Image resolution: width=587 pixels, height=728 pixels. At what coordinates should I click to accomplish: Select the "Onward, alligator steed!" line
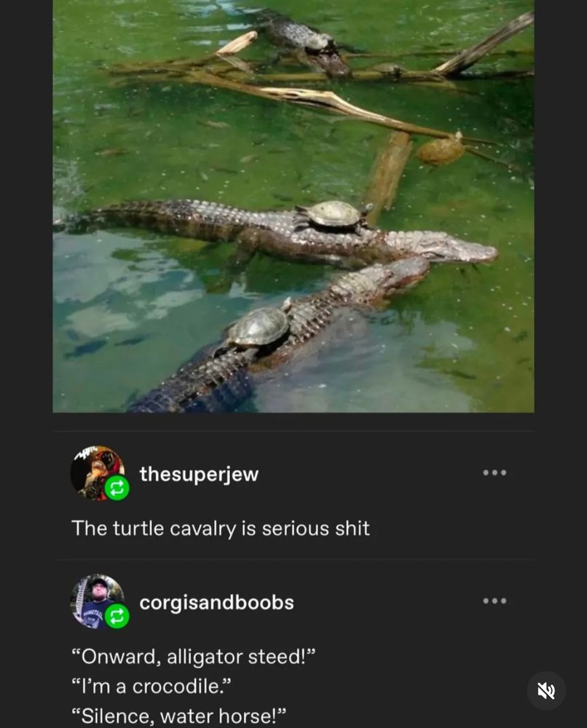click(193, 657)
